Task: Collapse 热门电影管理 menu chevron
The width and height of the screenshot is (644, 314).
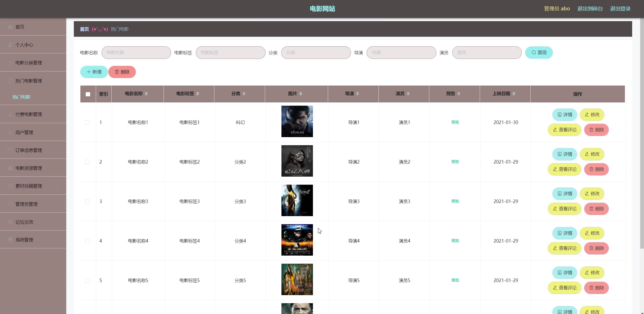Action: 58,80
